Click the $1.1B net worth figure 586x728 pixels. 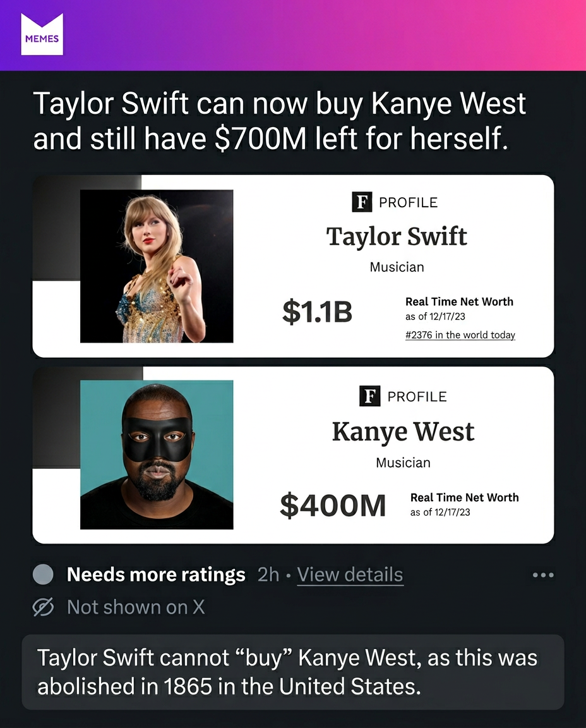click(317, 311)
